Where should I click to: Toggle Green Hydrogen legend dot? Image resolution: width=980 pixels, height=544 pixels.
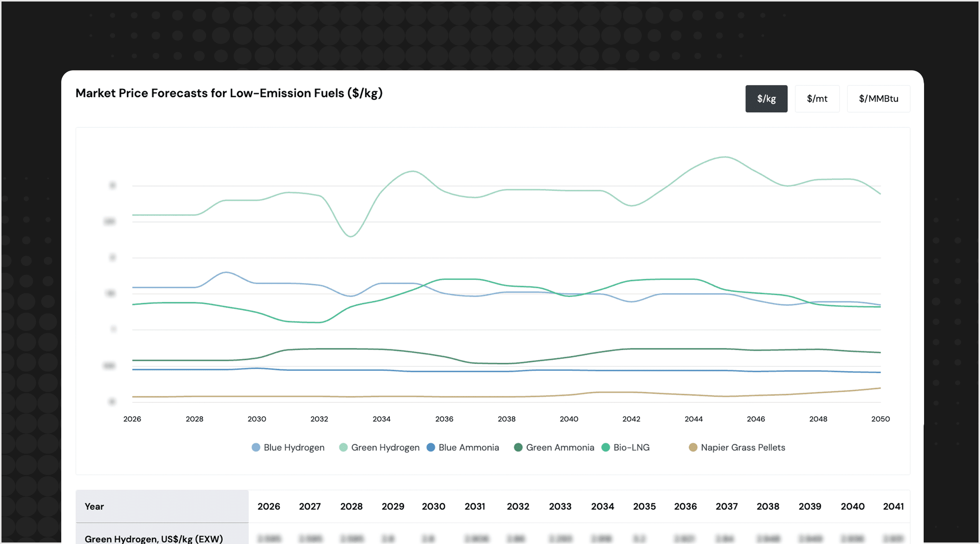point(343,447)
